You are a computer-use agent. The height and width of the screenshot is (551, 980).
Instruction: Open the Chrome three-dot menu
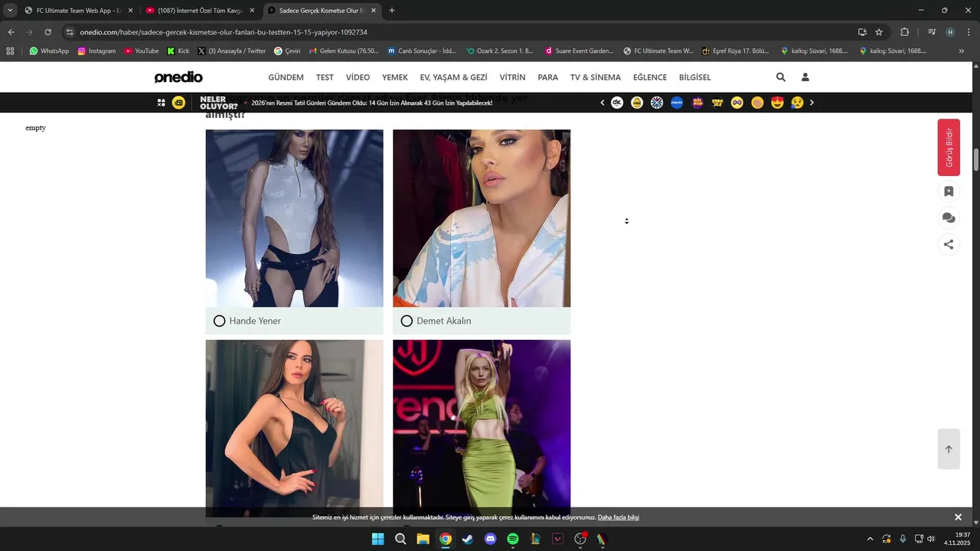969,32
